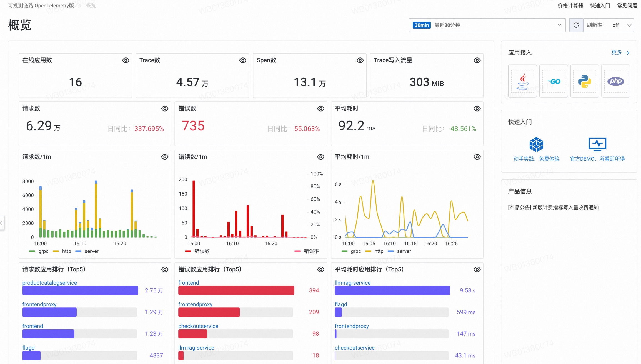Toggle eye icon on Trace数 card

point(243,60)
